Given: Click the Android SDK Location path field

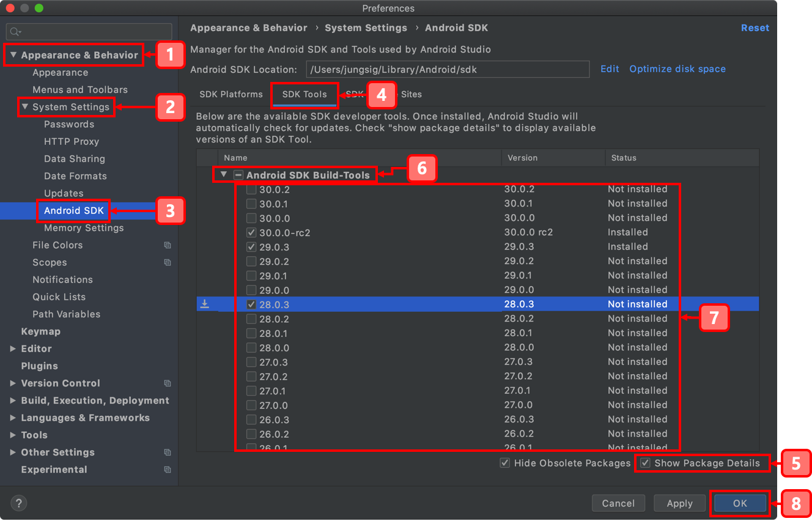Looking at the screenshot, I should coord(448,69).
